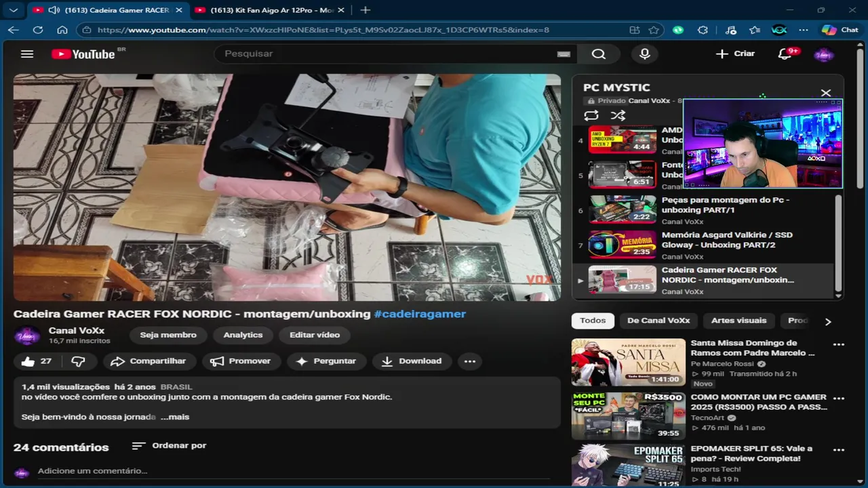868x488 pixels.
Task: Open the browser home page
Action: (x=62, y=30)
